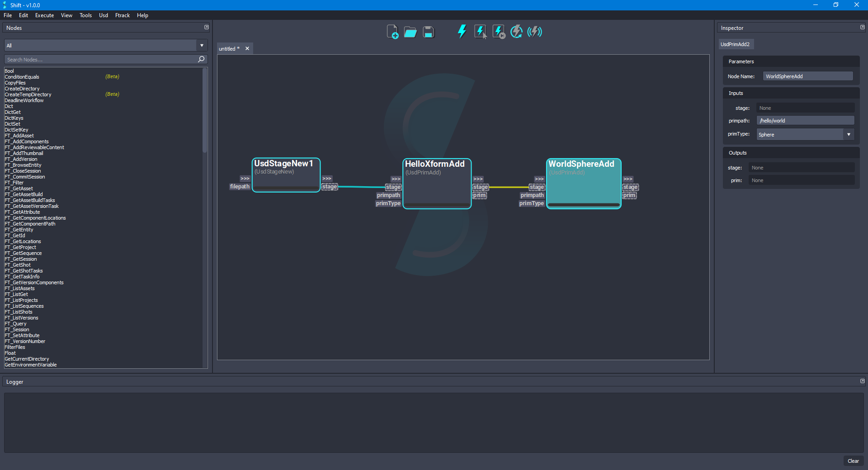Open the primType dropdown in Inspector
The width and height of the screenshot is (868, 470).
849,134
